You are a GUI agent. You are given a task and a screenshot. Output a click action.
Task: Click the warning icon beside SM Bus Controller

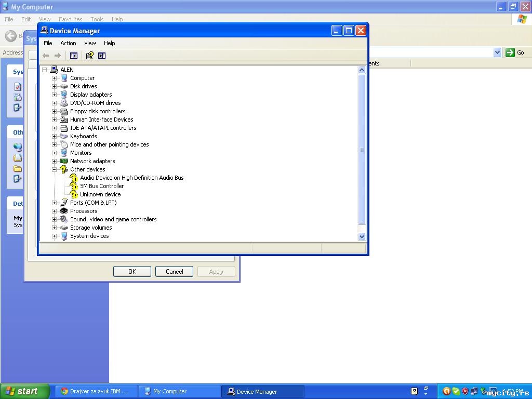coord(74,186)
